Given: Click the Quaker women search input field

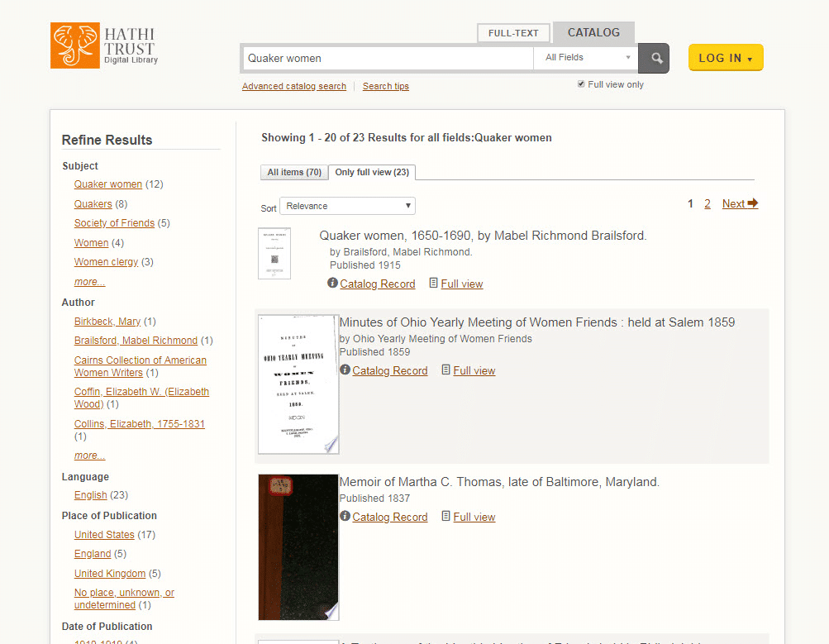Looking at the screenshot, I should 388,58.
